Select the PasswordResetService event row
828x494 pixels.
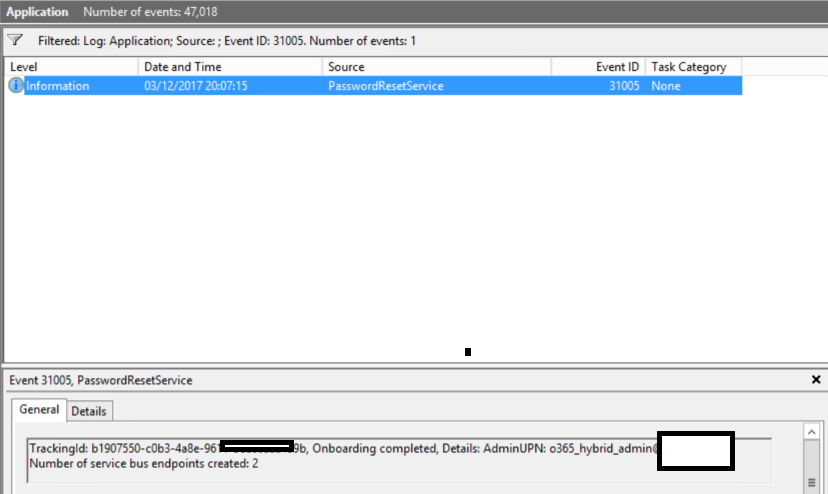click(374, 86)
